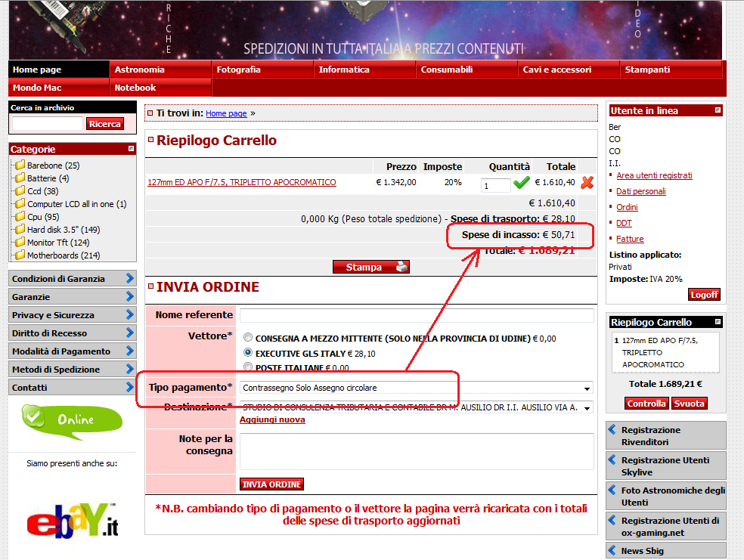Open the Fotografia menu tab
Image resolution: width=744 pixels, height=560 pixels.
tap(262, 70)
